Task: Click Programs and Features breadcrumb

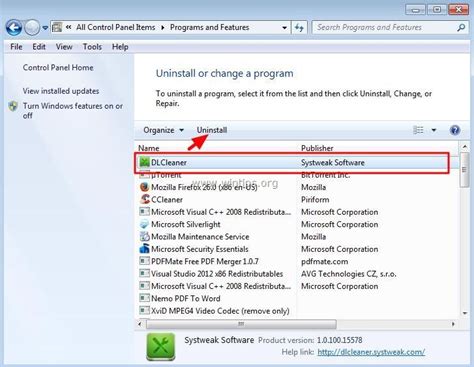Action: pos(209,27)
